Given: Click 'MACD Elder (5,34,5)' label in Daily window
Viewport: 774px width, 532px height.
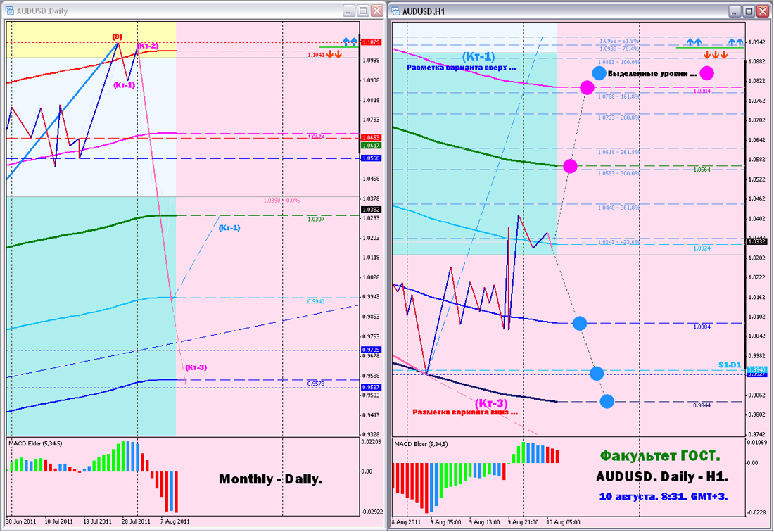Looking at the screenshot, I should 35,443.
